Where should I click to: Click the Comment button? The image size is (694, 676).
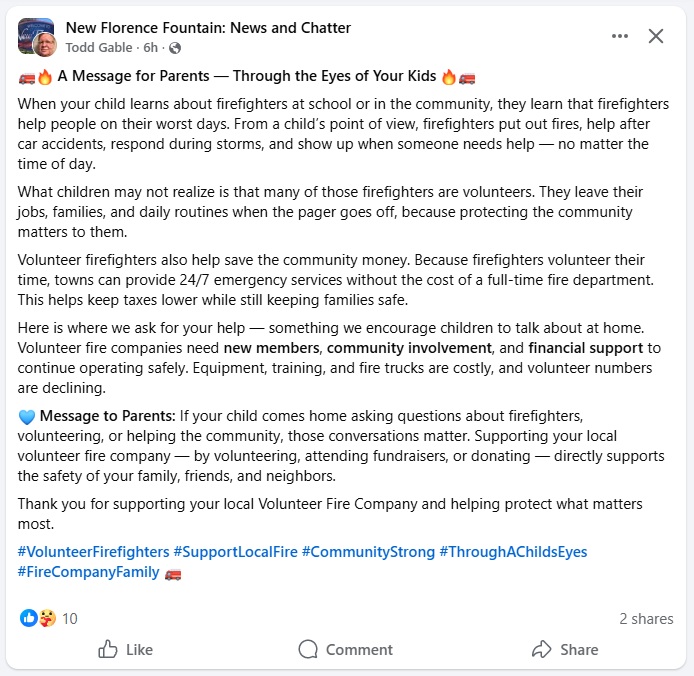346,649
